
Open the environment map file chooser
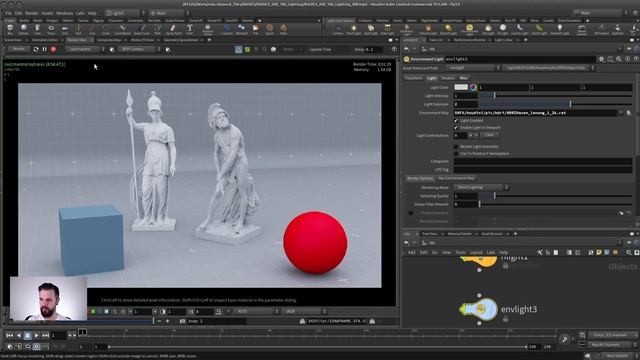tap(629, 113)
